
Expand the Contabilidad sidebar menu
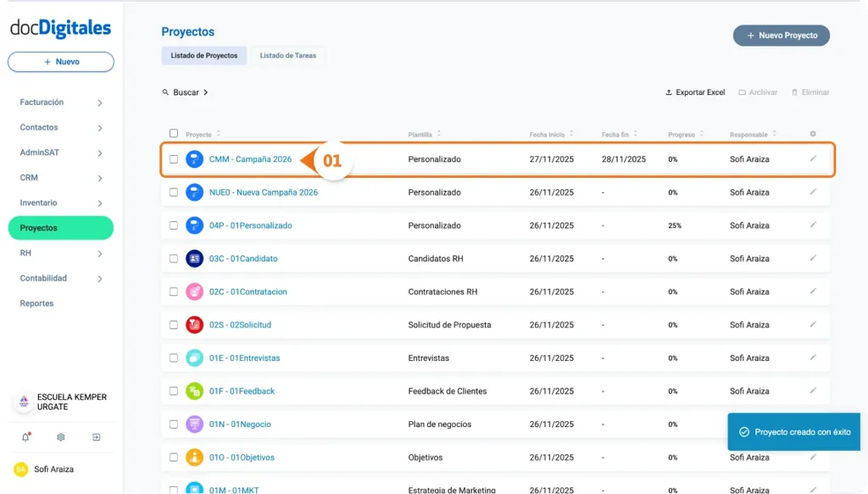pyautogui.click(x=59, y=277)
